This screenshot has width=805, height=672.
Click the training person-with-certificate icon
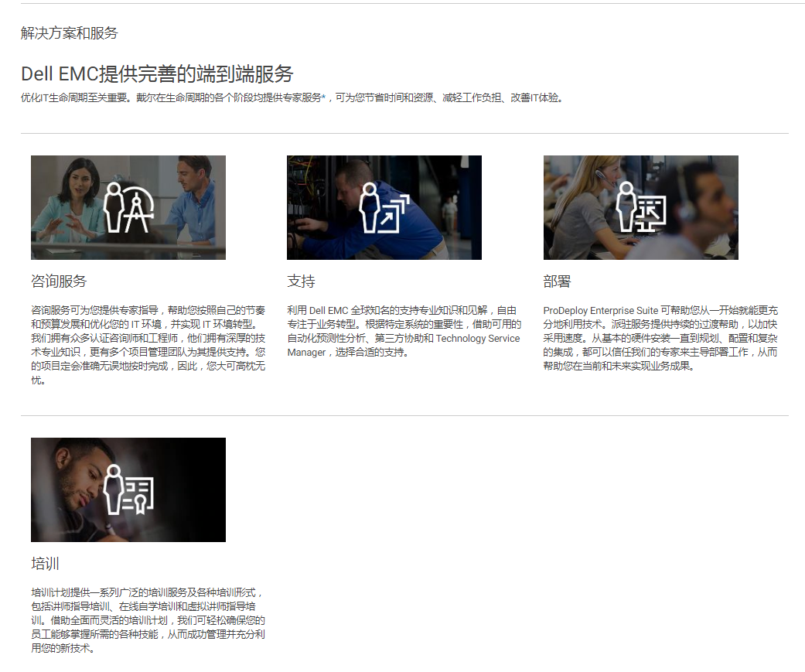[x=128, y=490]
